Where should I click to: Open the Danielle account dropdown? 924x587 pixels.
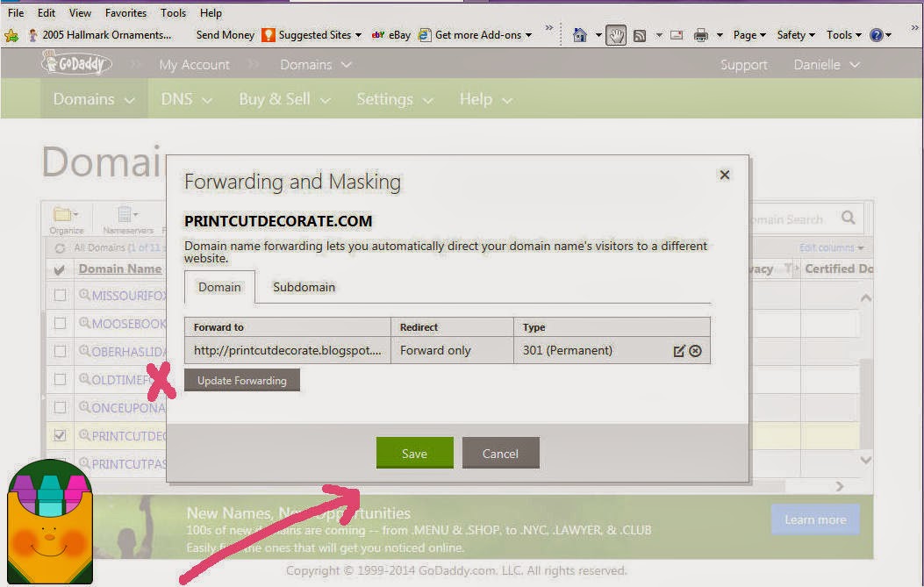tap(827, 65)
